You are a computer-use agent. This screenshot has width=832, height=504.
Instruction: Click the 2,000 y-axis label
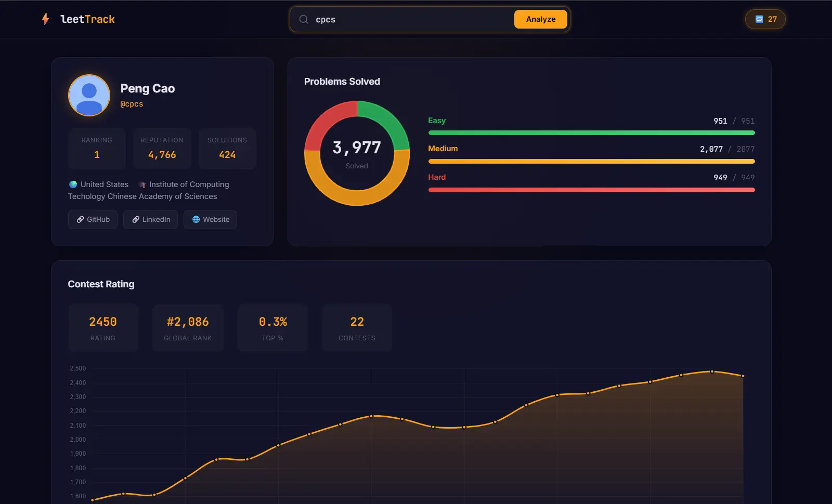point(78,440)
